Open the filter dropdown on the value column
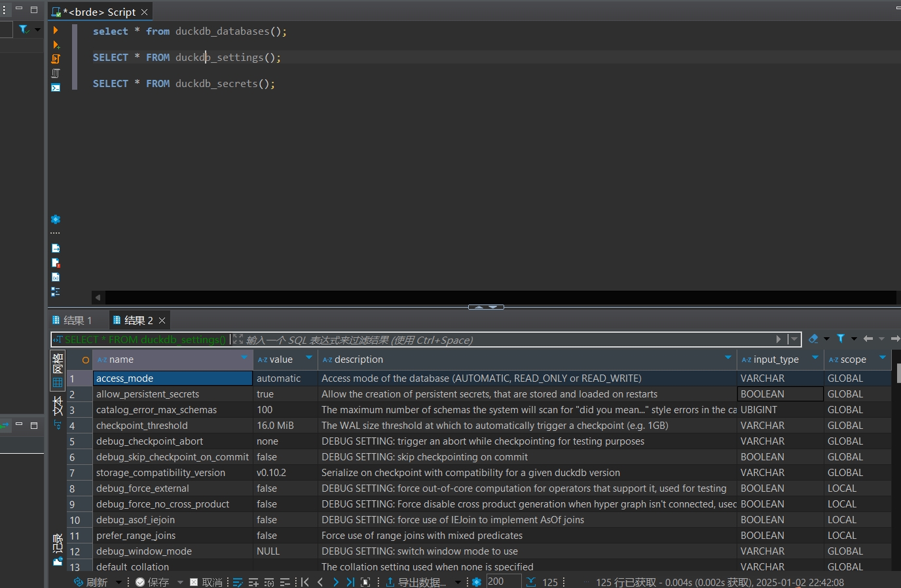 309,358
